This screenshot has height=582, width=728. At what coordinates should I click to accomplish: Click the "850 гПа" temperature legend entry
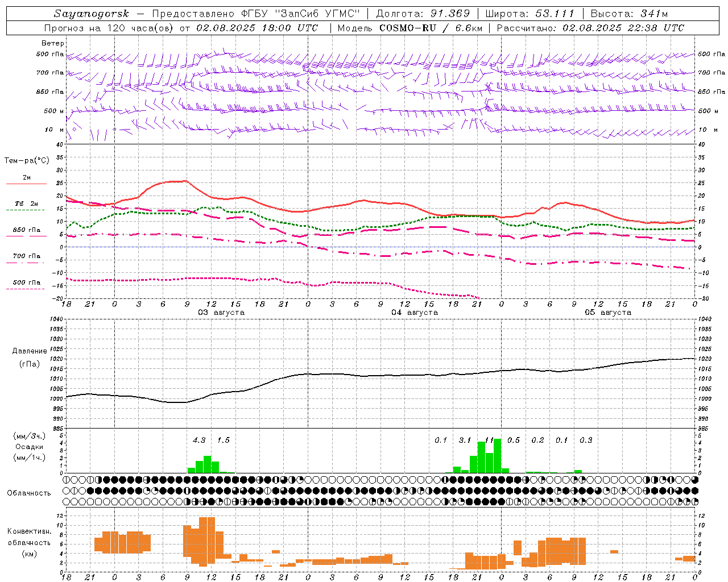click(26, 230)
